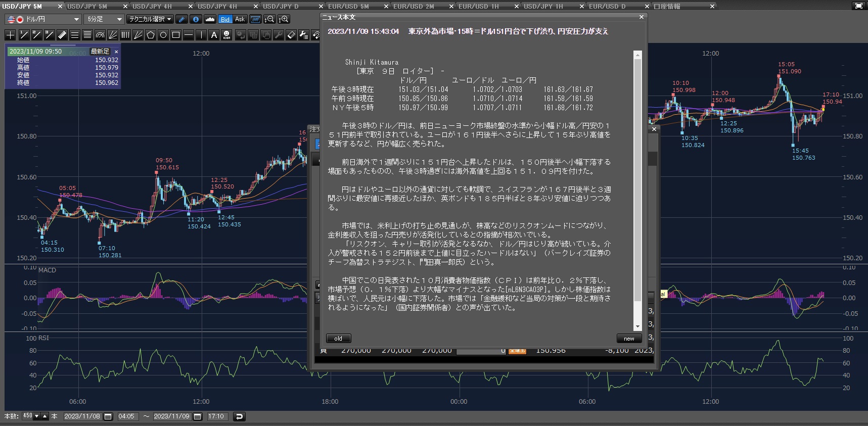Select the ruler measurement tool

tap(62, 35)
